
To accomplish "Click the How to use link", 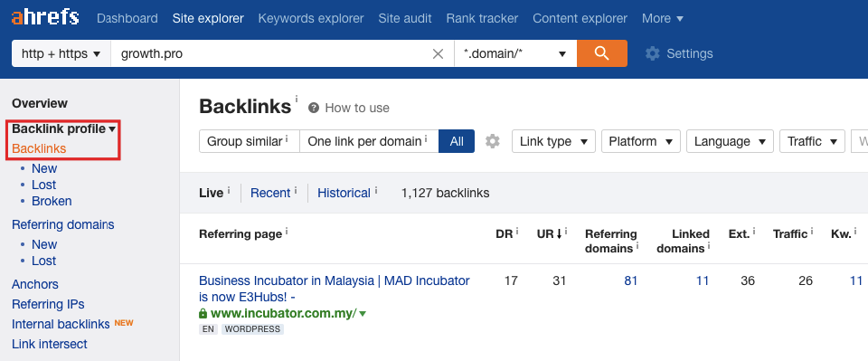I will tap(357, 108).
